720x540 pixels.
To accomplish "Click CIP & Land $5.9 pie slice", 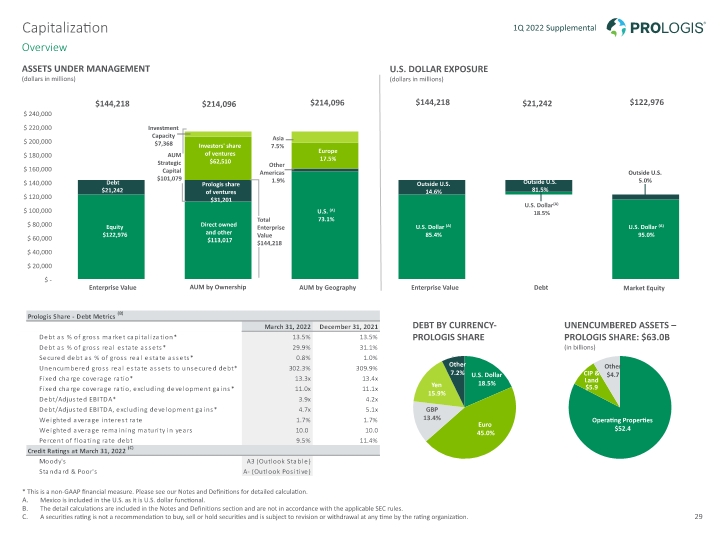I will coord(593,381).
